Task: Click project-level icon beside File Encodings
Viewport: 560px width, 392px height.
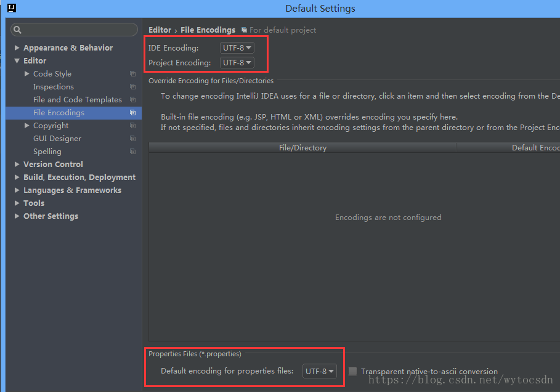Action: (132, 113)
